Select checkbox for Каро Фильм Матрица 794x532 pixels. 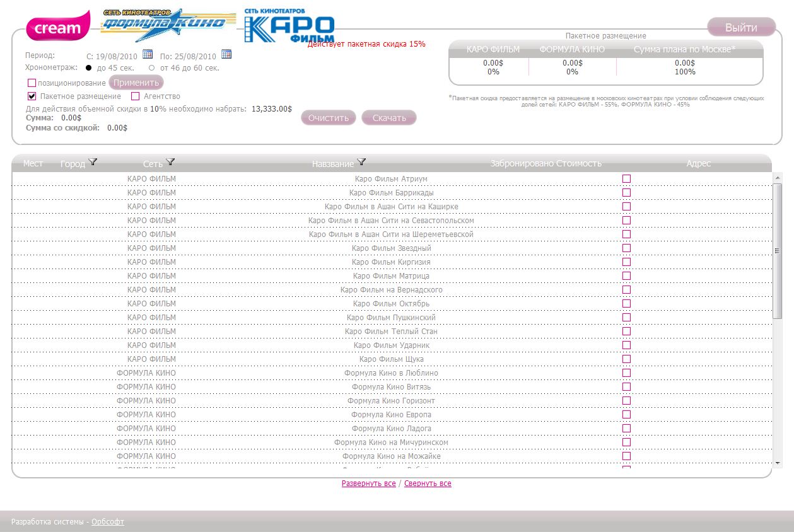tap(626, 276)
